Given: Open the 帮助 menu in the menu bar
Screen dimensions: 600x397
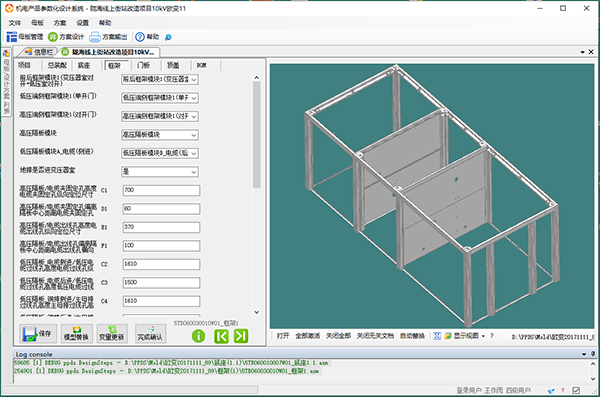Looking at the screenshot, I should pos(105,23).
